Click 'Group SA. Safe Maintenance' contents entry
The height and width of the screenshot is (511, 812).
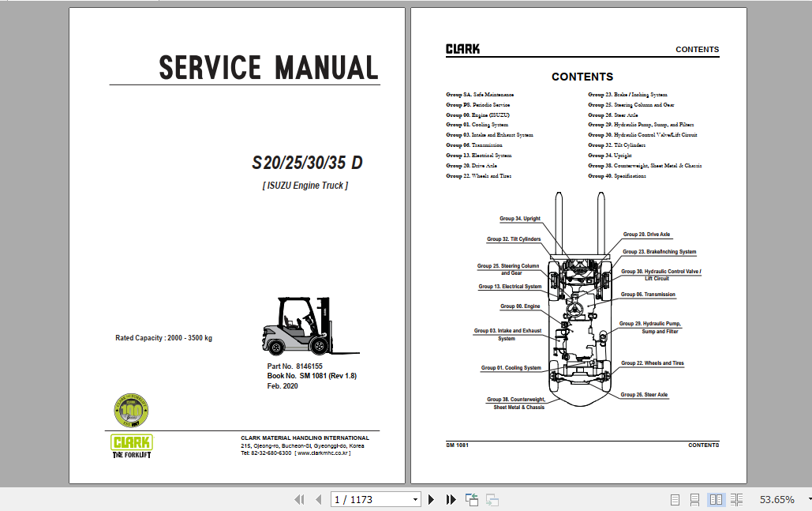(480, 94)
